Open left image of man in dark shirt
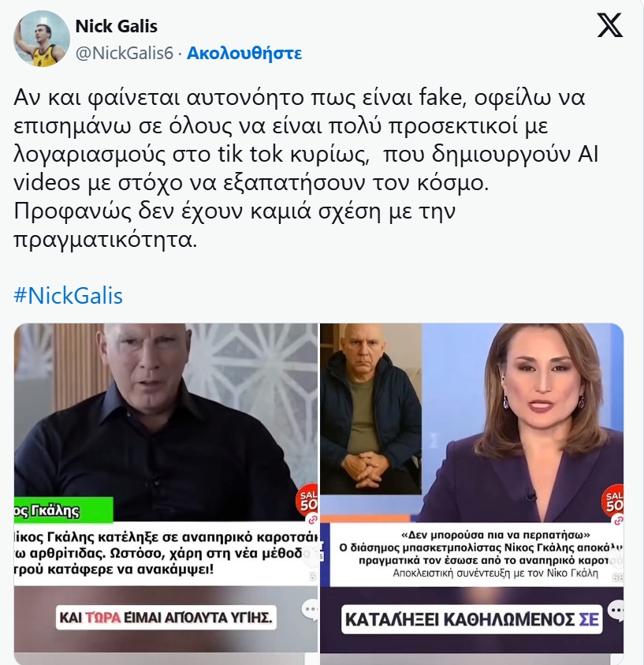The image size is (644, 665). tap(166, 488)
